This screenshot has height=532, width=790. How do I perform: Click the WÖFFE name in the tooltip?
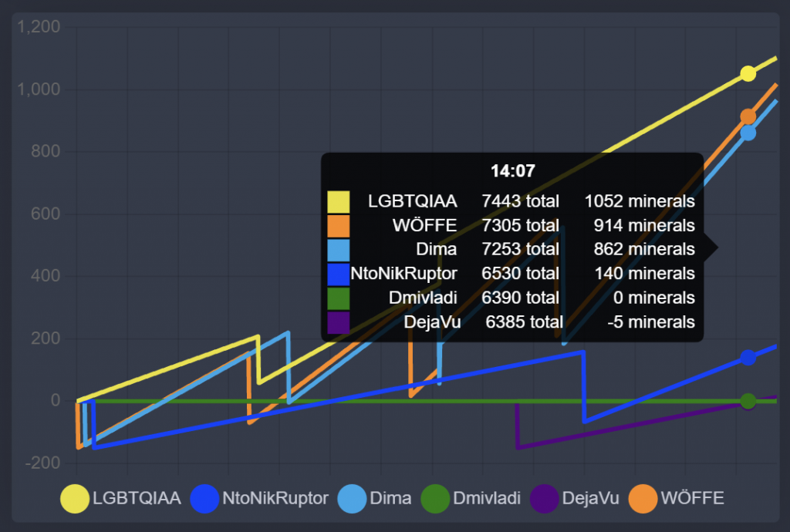pos(425,225)
